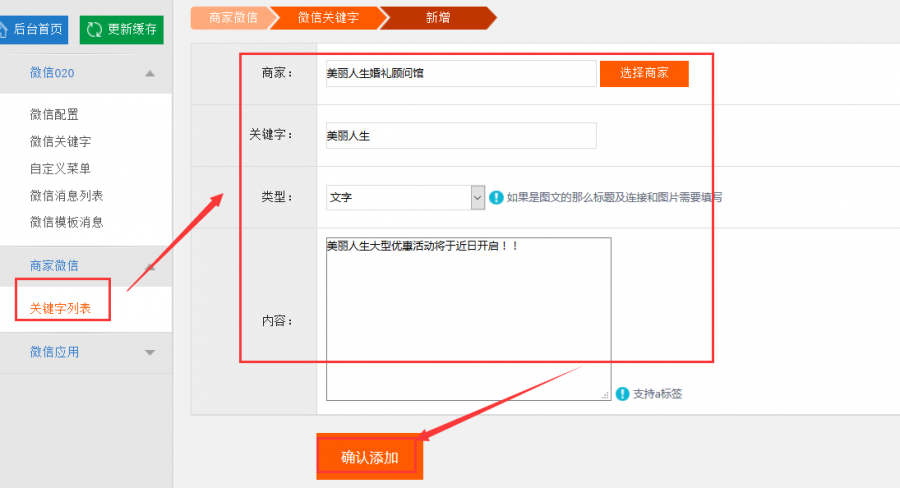
Task: Click the 确认添加 submit button
Action: click(x=370, y=457)
